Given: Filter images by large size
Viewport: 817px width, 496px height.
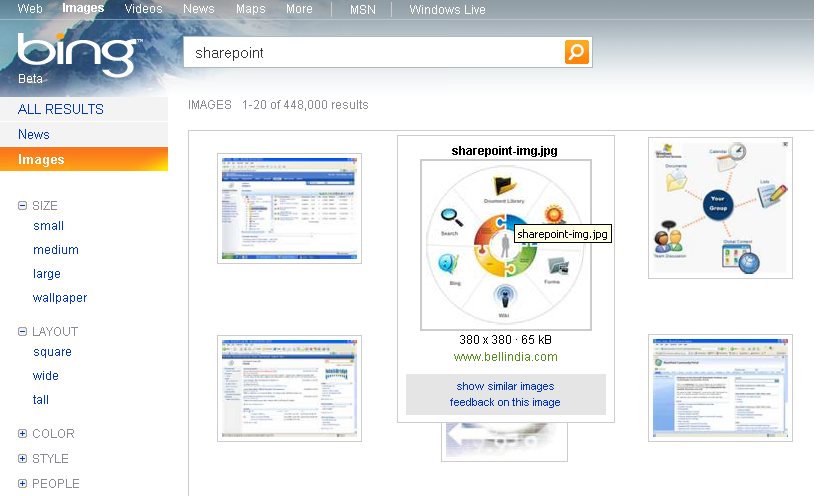Looking at the screenshot, I should point(47,274).
